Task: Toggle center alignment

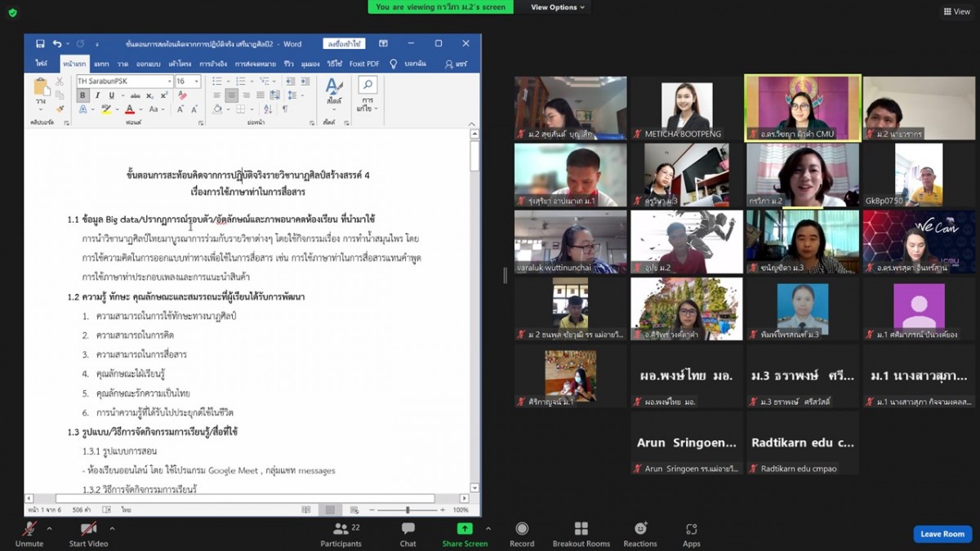Action: point(231,96)
